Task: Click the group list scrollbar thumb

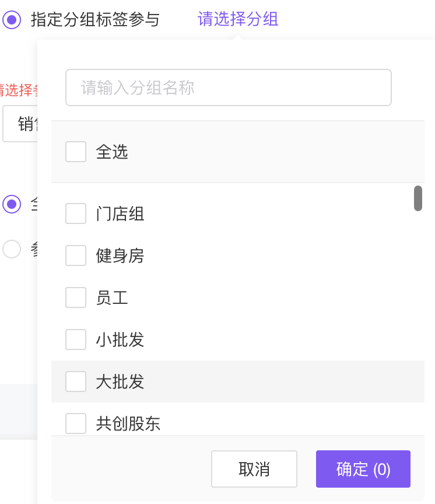Action: pos(418,198)
